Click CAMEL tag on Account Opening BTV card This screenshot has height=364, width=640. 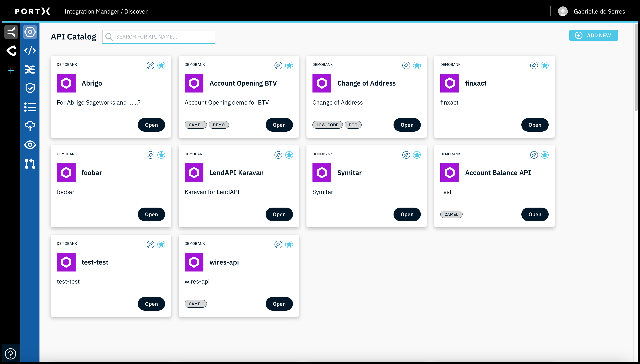(x=196, y=125)
